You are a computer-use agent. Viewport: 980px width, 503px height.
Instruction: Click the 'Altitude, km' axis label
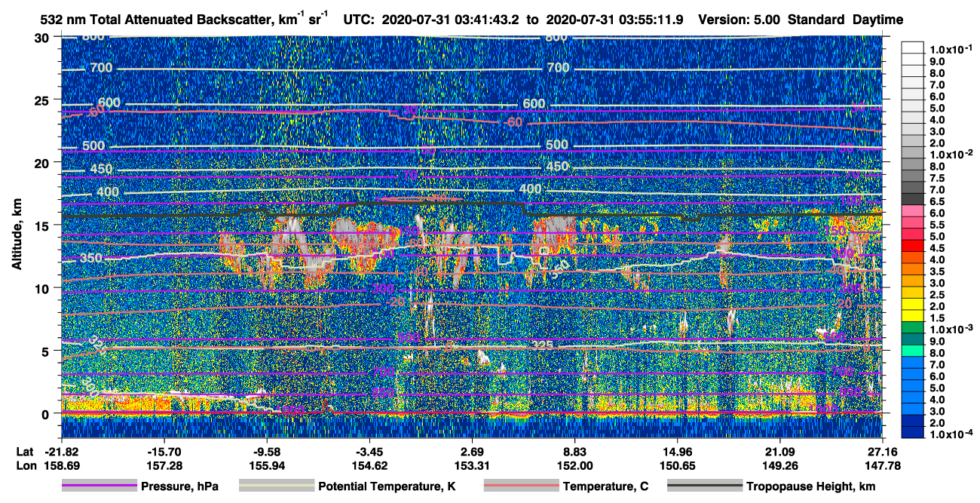(x=17, y=233)
